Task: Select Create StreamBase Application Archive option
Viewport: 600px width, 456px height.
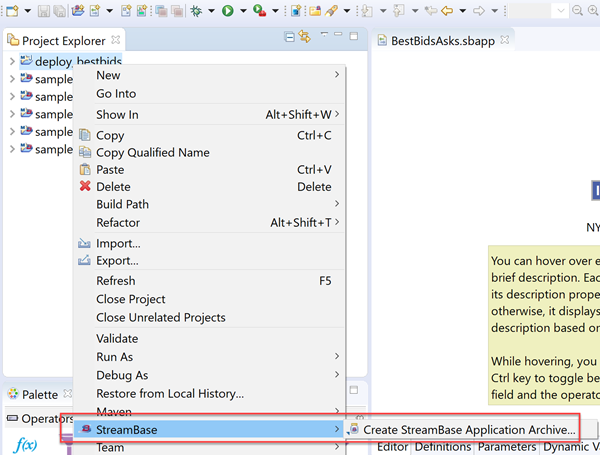Action: [x=468, y=430]
